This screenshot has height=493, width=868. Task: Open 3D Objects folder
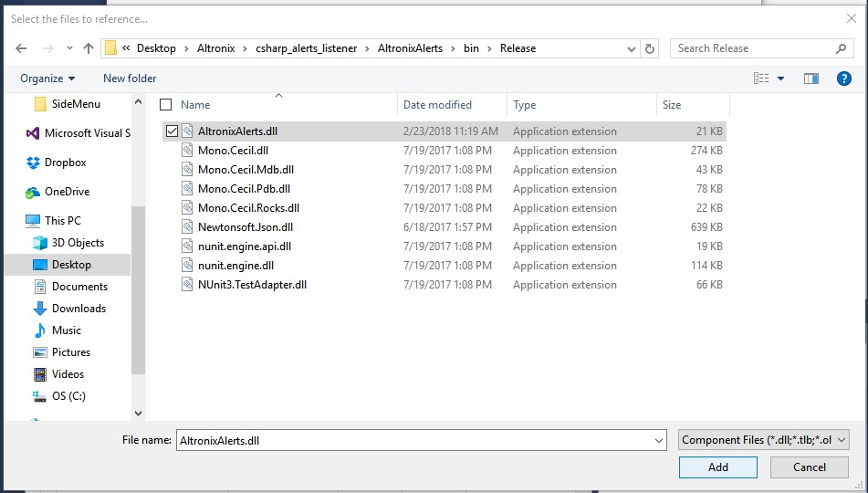(x=68, y=243)
